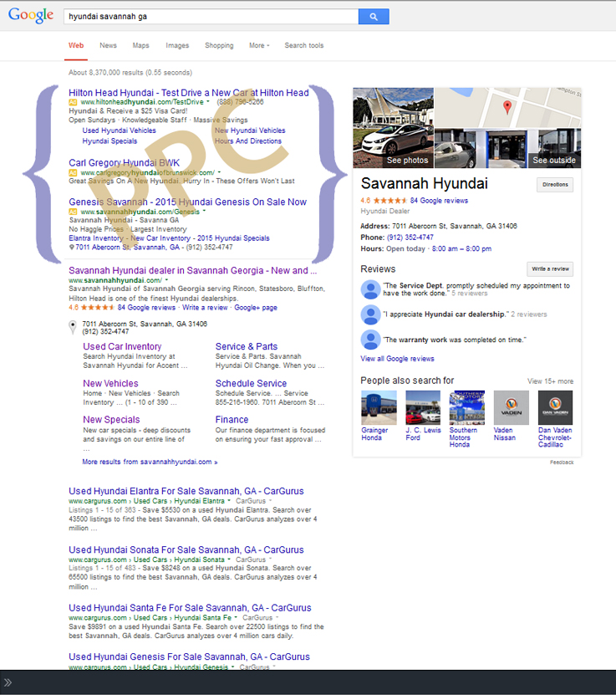This screenshot has width=616, height=695.
Task: Open Used Hyundai Santa Fe CarGurus result
Action: tap(190, 608)
